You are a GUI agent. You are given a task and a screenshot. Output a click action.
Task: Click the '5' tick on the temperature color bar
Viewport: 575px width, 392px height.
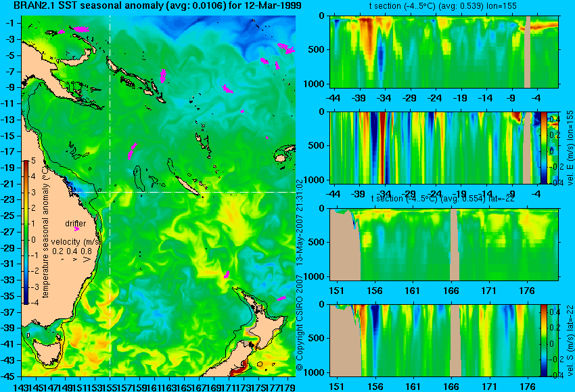click(x=33, y=160)
